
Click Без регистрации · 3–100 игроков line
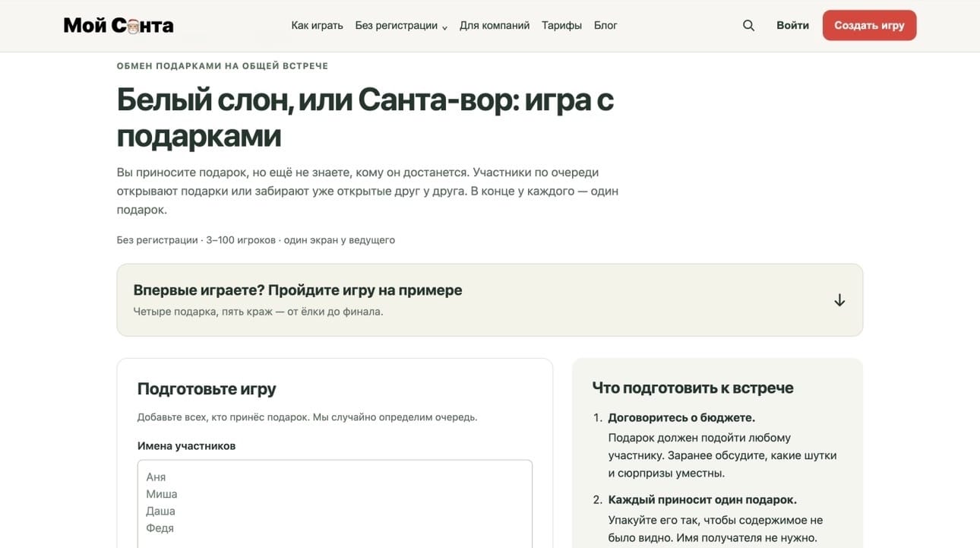[256, 240]
